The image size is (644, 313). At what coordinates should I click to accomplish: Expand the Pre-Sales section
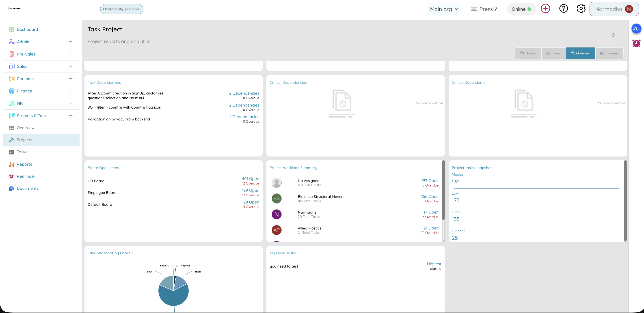tap(71, 54)
